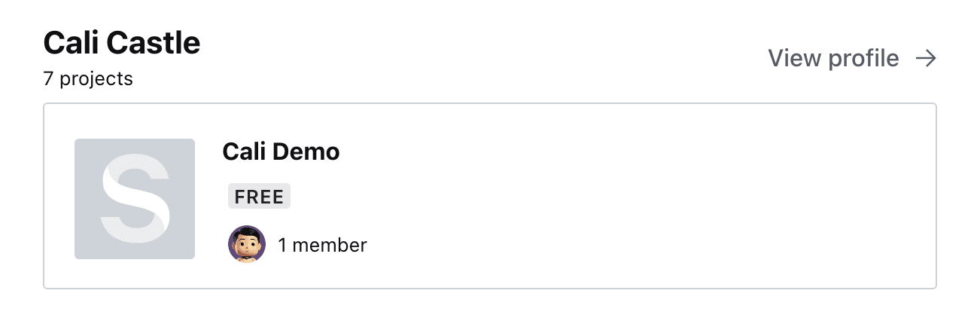980x318 pixels.
Task: Select the Cali Castle owner name
Action: tap(122, 43)
